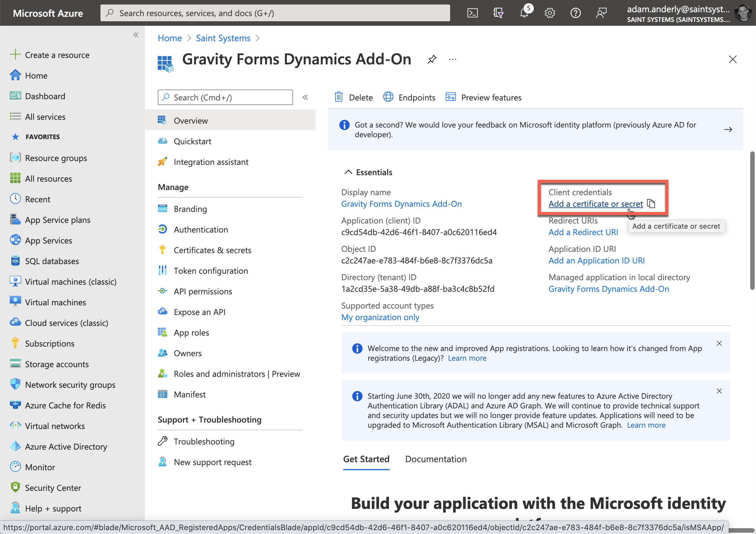Switch to the Documentation tab
The width and height of the screenshot is (756, 534).
(x=436, y=459)
